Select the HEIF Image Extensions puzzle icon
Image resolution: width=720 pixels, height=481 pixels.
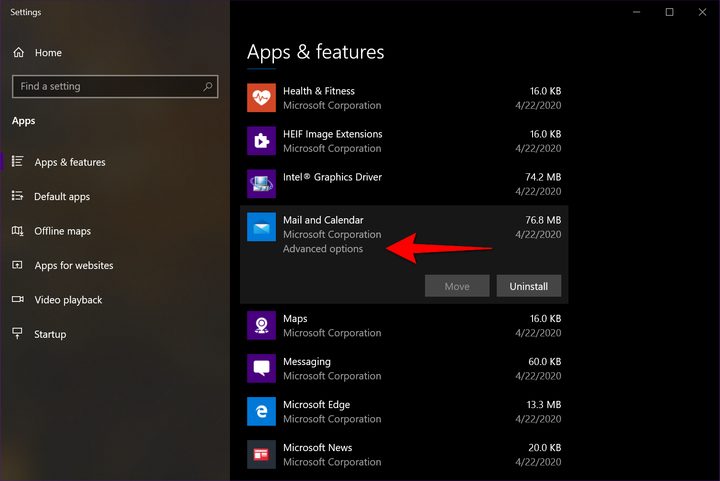coord(261,141)
